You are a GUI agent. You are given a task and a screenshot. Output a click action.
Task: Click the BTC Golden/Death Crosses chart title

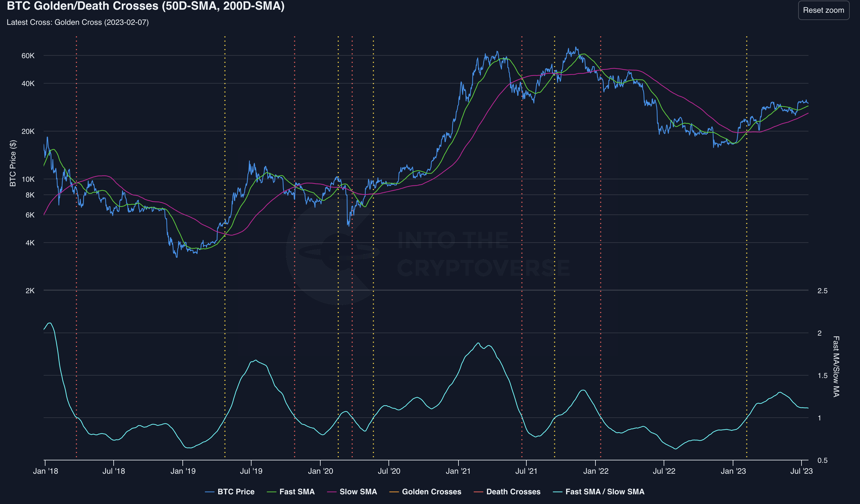[145, 6]
